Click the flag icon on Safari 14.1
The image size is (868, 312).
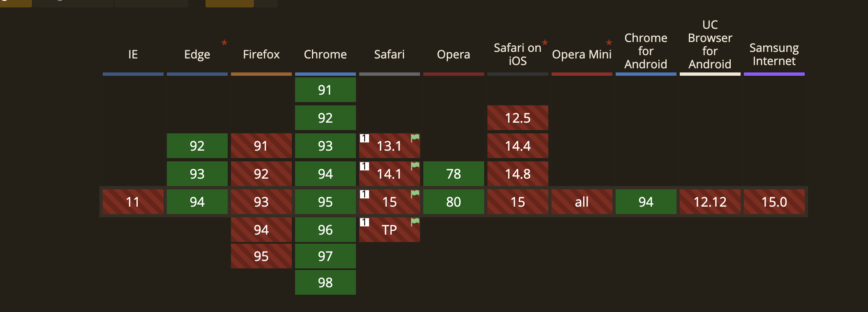(415, 166)
